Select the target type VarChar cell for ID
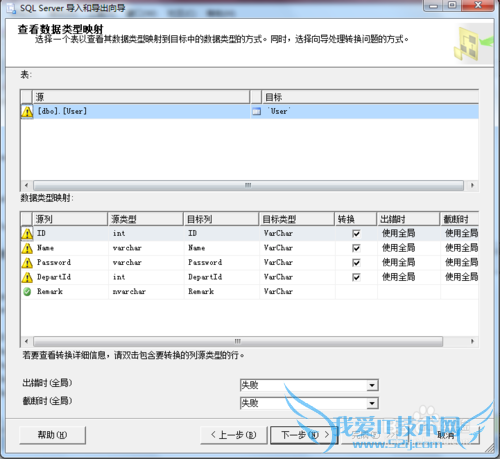This screenshot has height=459, width=500. pos(297,233)
